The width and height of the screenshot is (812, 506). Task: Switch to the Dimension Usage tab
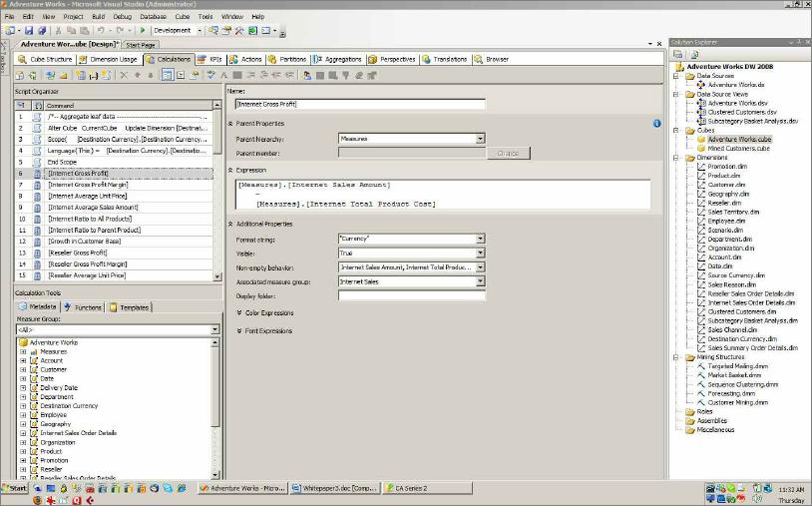(108, 60)
